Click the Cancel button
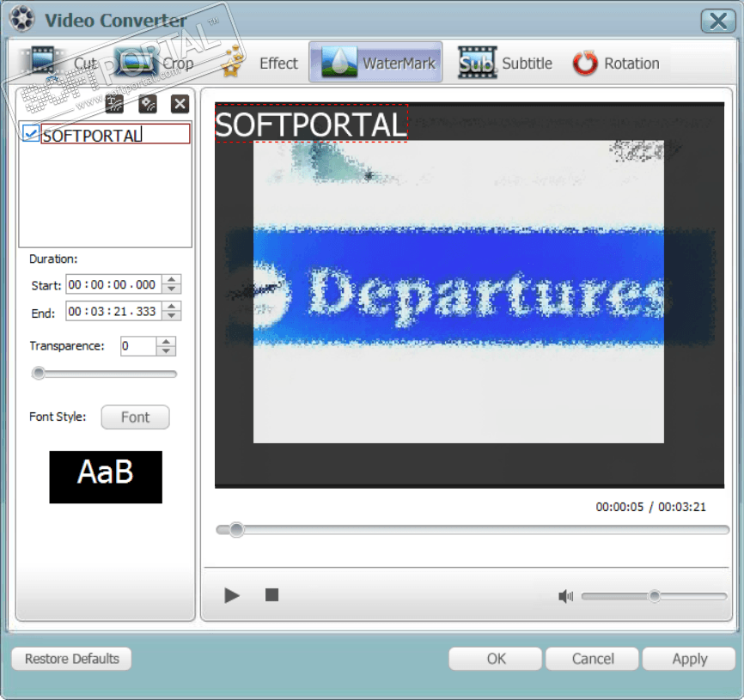 point(592,659)
